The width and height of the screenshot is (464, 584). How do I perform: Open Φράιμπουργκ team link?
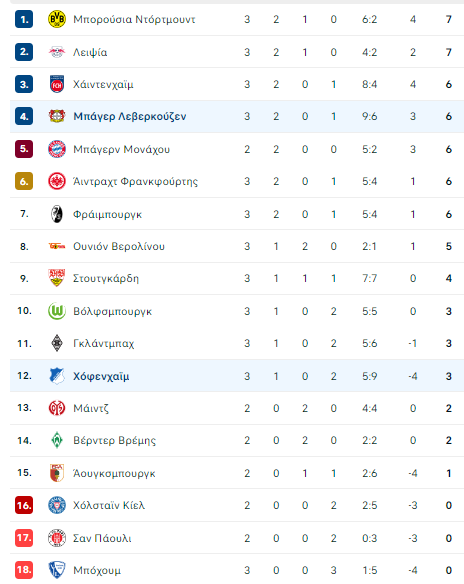(107, 215)
